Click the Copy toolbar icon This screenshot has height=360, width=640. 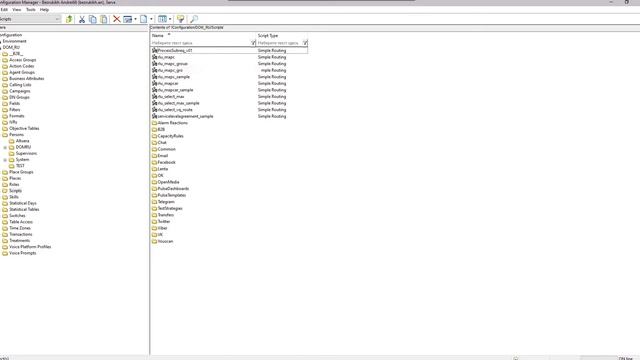pyautogui.click(x=93, y=19)
